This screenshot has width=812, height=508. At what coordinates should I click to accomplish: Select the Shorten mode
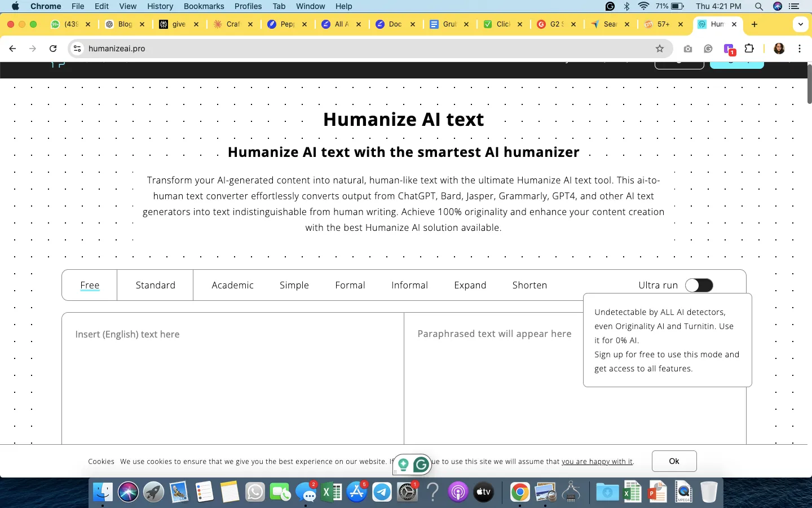[x=529, y=285]
